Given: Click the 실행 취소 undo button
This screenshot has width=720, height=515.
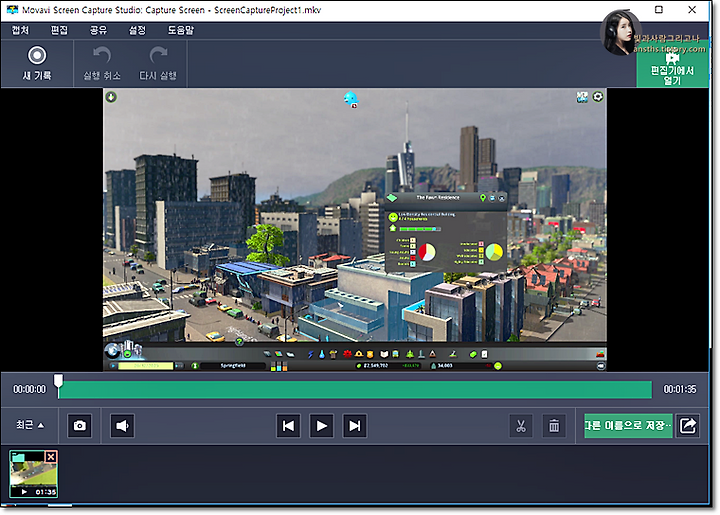Looking at the screenshot, I should [102, 63].
